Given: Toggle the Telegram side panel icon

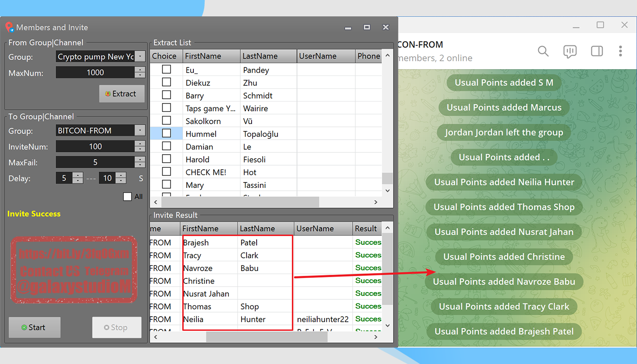Looking at the screenshot, I should 597,51.
